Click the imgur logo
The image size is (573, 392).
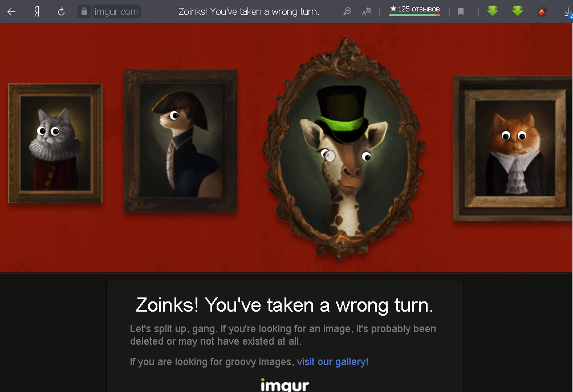(x=285, y=385)
